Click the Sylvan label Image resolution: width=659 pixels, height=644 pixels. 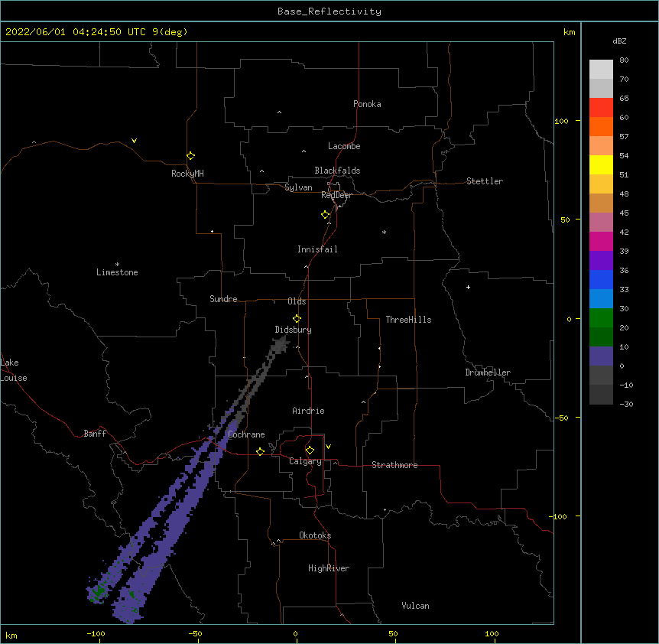298,187
